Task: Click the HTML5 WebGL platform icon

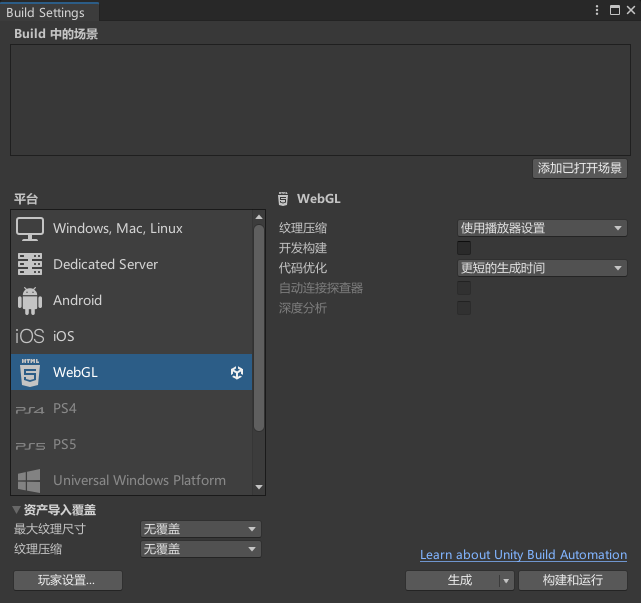Action: click(x=30, y=372)
